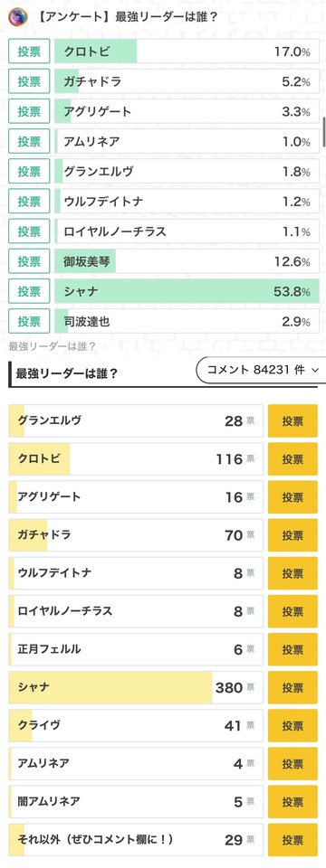Vote for シャナ in the green poll
Image resolution: width=326 pixels, height=868 pixels.
(29, 290)
